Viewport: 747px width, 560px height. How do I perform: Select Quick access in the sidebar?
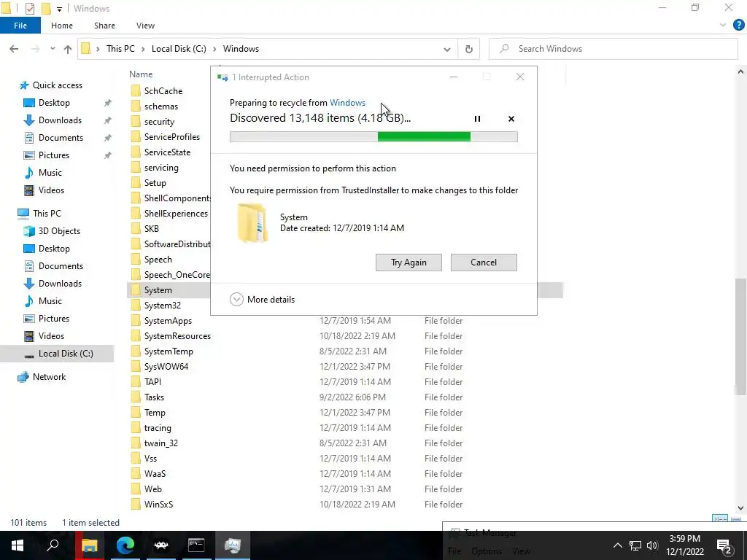click(x=58, y=85)
